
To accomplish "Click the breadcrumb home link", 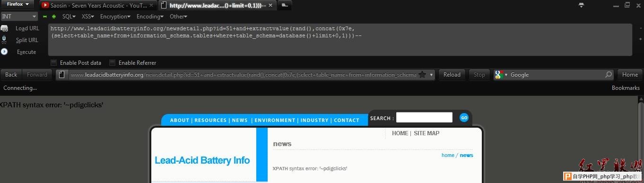I will pos(448,155).
